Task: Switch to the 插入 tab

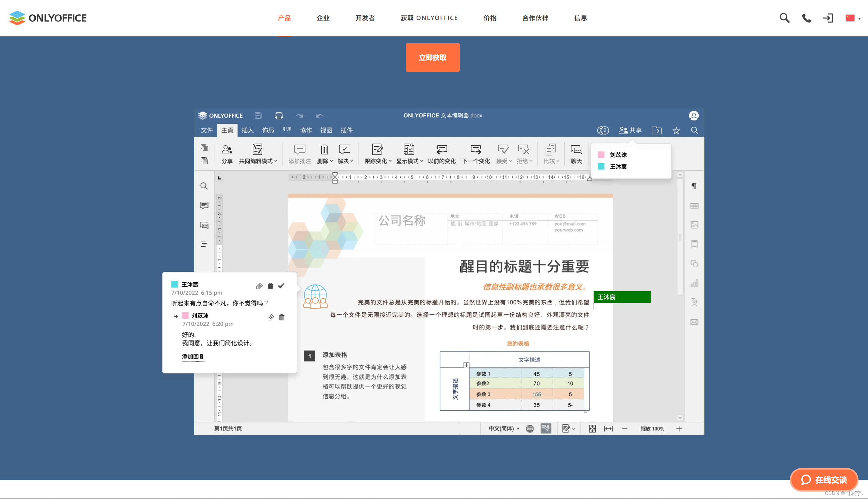Action: 247,130
